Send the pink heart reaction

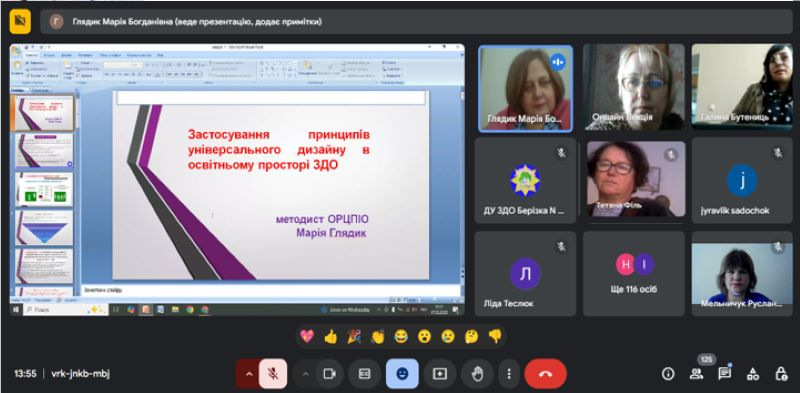pos(307,336)
